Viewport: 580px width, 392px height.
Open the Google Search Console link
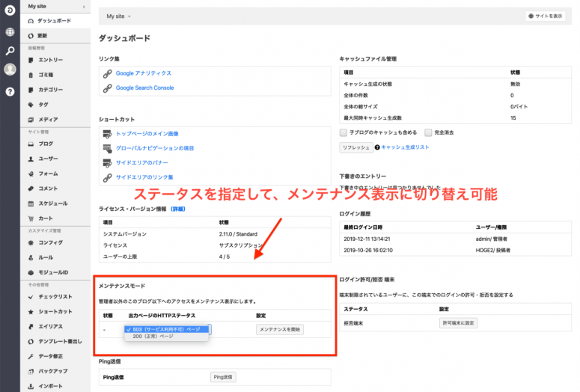(x=144, y=88)
